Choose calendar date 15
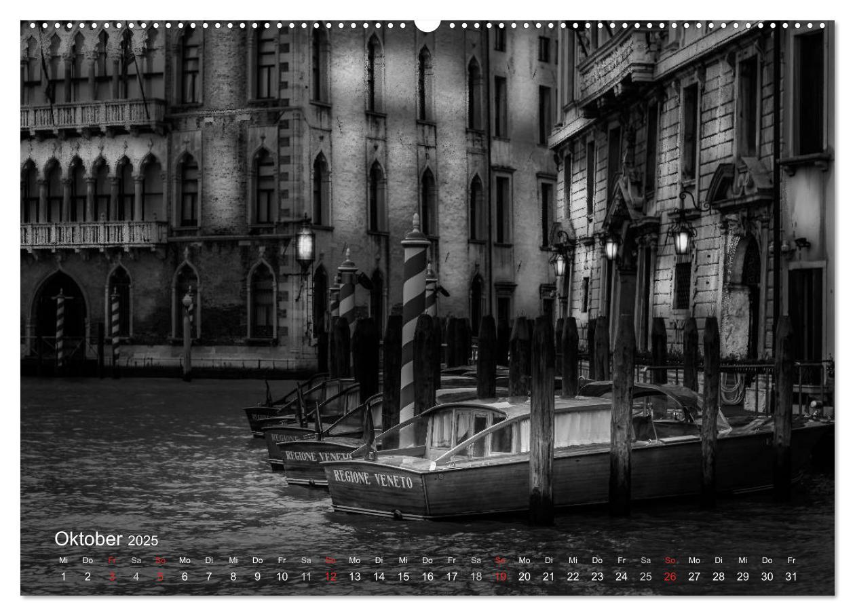 tap(403, 577)
